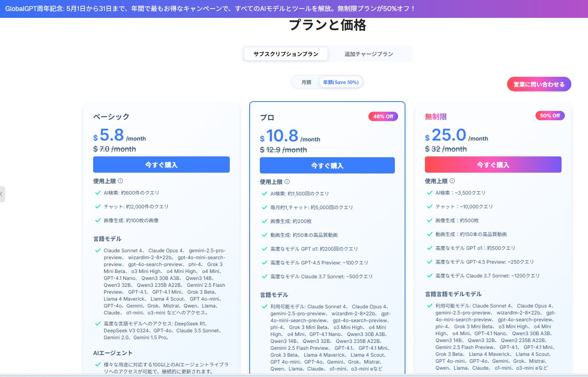Click the checkmark beside AI検索：~3,500クエリ
588x377 pixels.
[x=429, y=193]
